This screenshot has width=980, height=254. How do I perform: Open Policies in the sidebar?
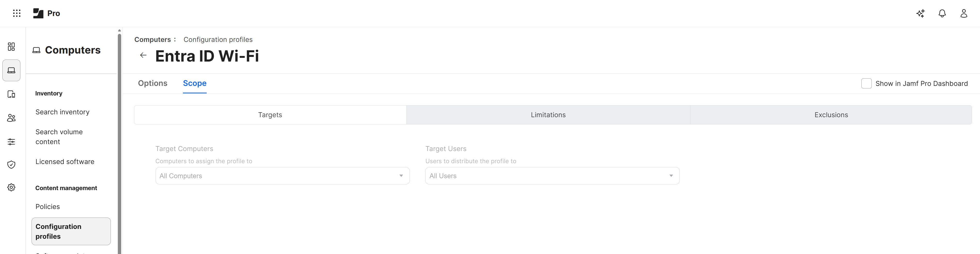coord(48,207)
